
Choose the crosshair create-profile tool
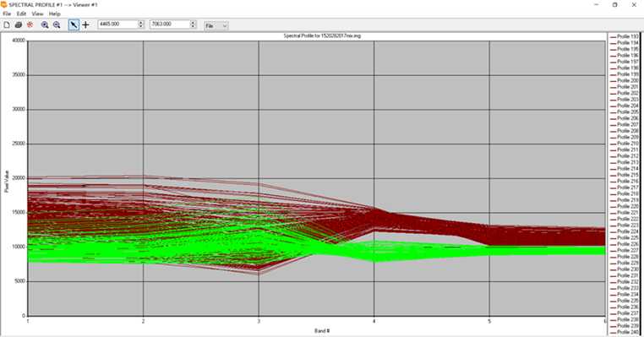85,25
